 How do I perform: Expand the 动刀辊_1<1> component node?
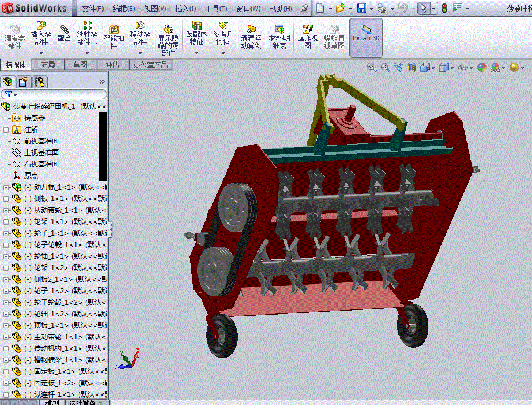pyautogui.click(x=6, y=187)
